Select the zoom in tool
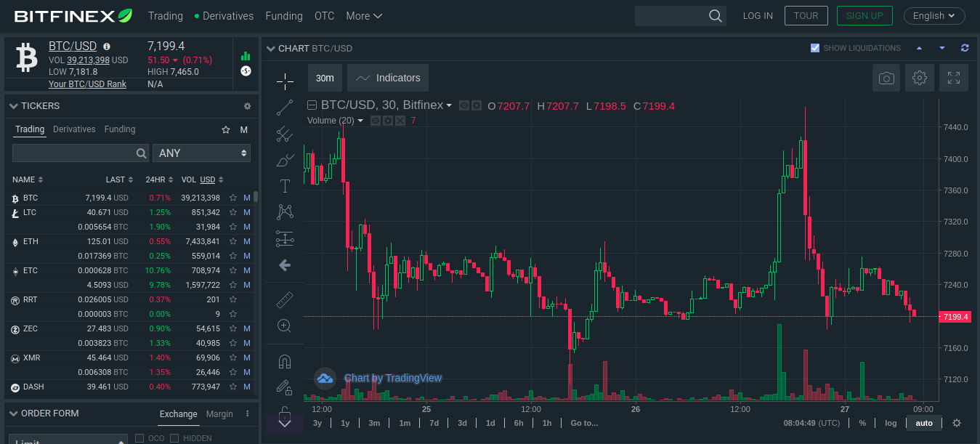The width and height of the screenshot is (980, 444). [x=285, y=326]
